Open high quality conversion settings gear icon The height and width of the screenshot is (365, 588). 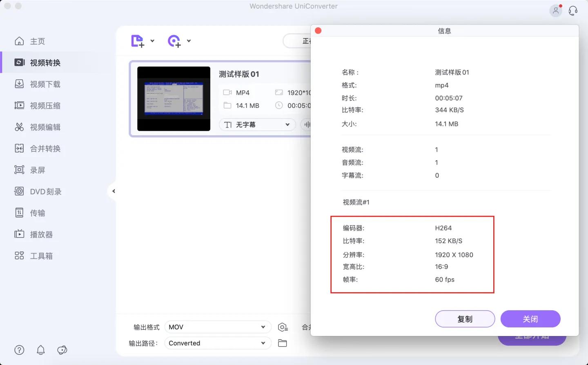tap(283, 327)
